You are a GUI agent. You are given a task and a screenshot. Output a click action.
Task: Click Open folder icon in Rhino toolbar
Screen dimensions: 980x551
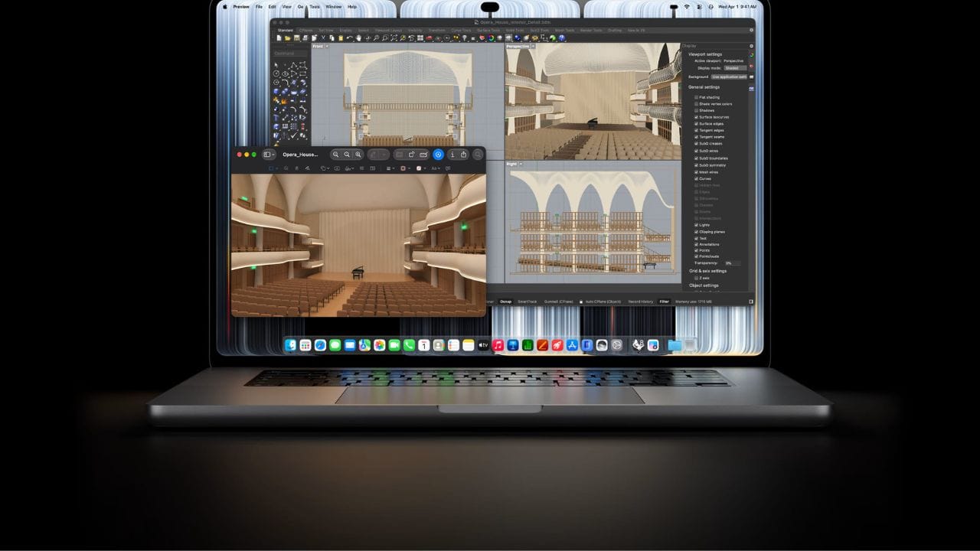click(288, 37)
